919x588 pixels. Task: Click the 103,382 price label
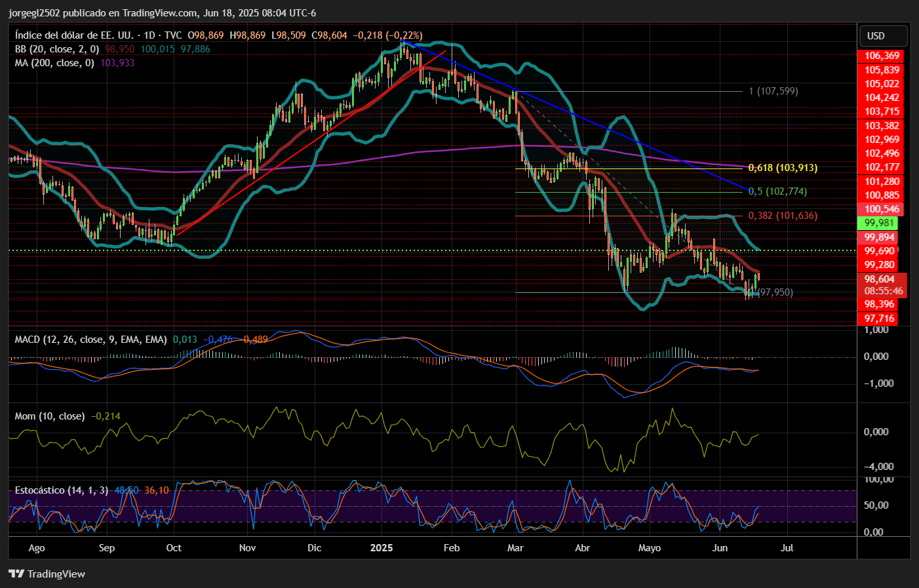coord(882,126)
